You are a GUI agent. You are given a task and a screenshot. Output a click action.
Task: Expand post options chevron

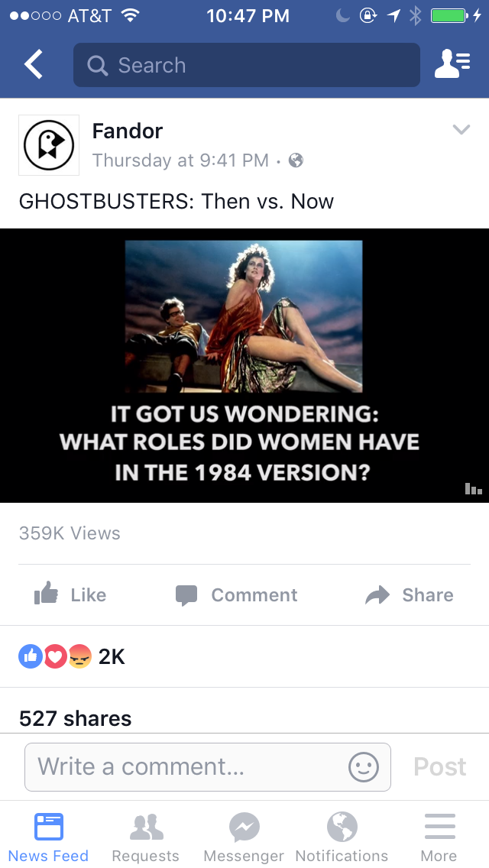[461, 130]
